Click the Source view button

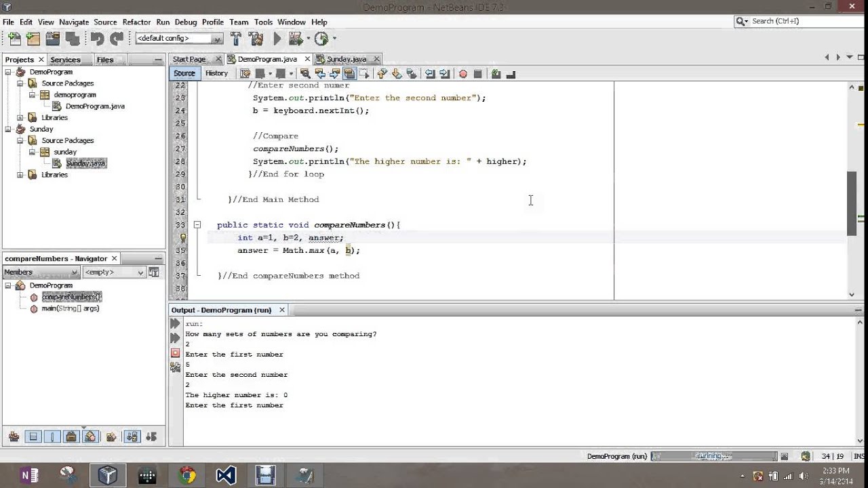(184, 73)
